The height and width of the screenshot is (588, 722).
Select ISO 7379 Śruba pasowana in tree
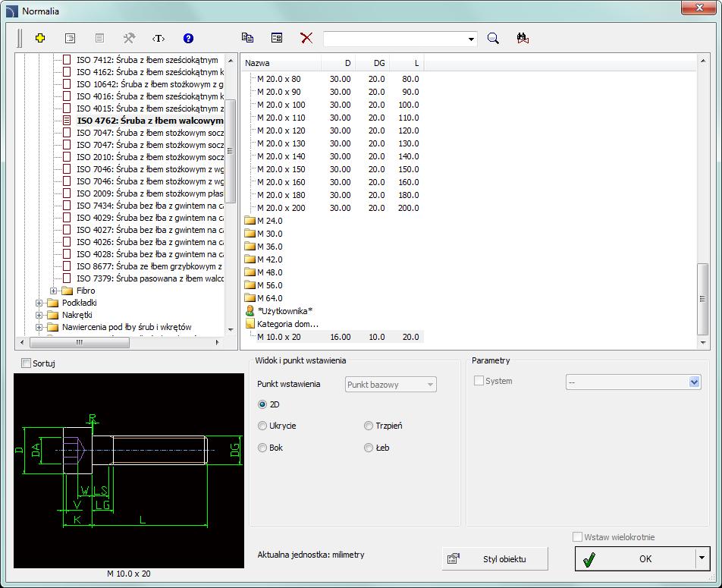pos(150,278)
